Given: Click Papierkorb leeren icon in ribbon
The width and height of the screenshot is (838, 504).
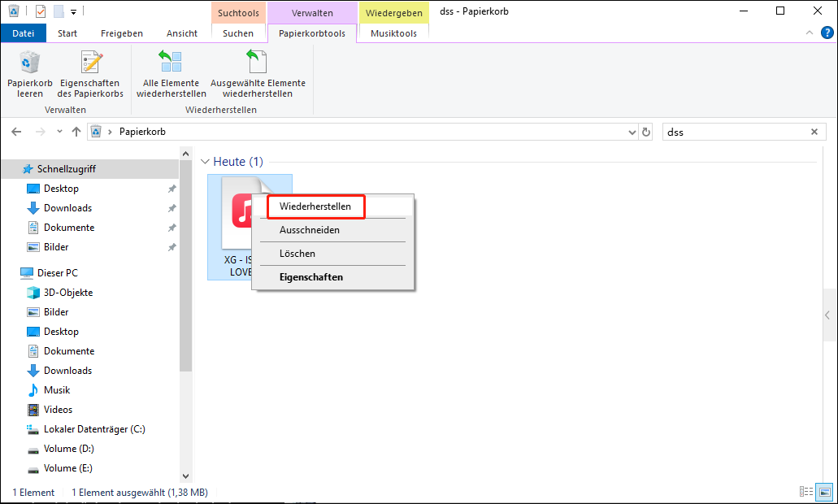Looking at the screenshot, I should pyautogui.click(x=30, y=74).
